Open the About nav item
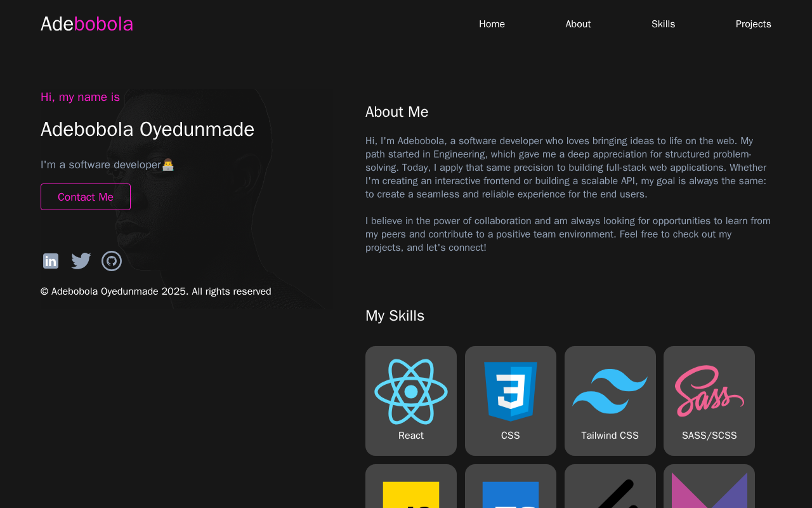The width and height of the screenshot is (812, 508). (x=578, y=24)
